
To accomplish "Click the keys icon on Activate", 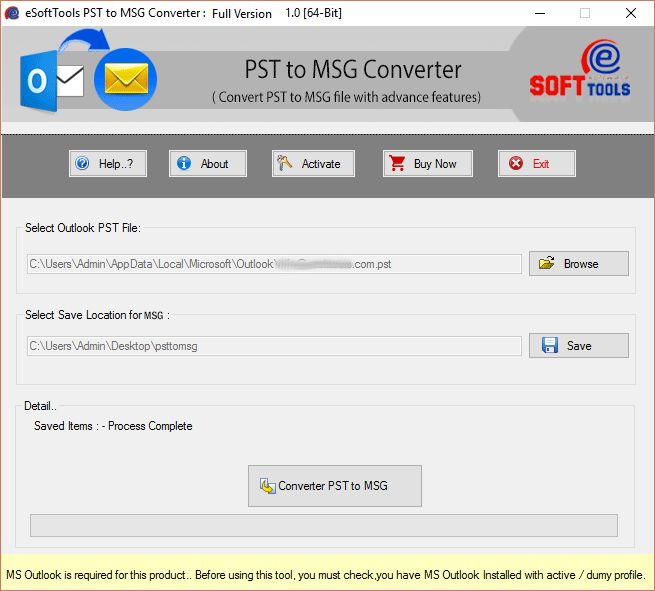I will [x=284, y=163].
